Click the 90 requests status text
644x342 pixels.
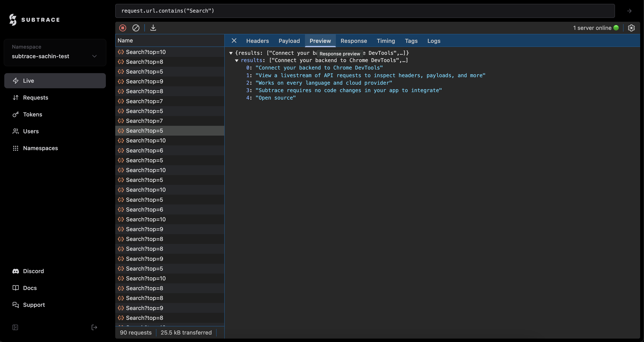[136, 332]
